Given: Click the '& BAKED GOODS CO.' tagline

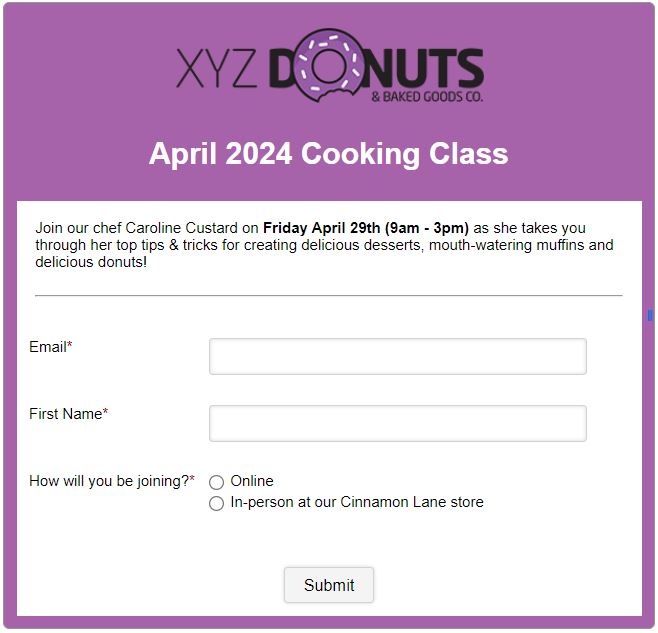Looking at the screenshot, I should (x=427, y=97).
